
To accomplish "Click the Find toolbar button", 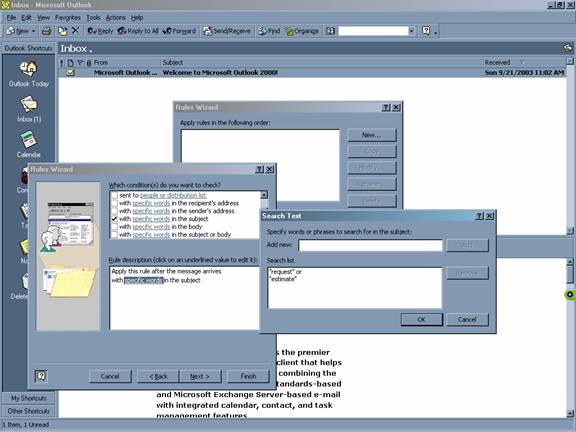I will pyautogui.click(x=269, y=31).
